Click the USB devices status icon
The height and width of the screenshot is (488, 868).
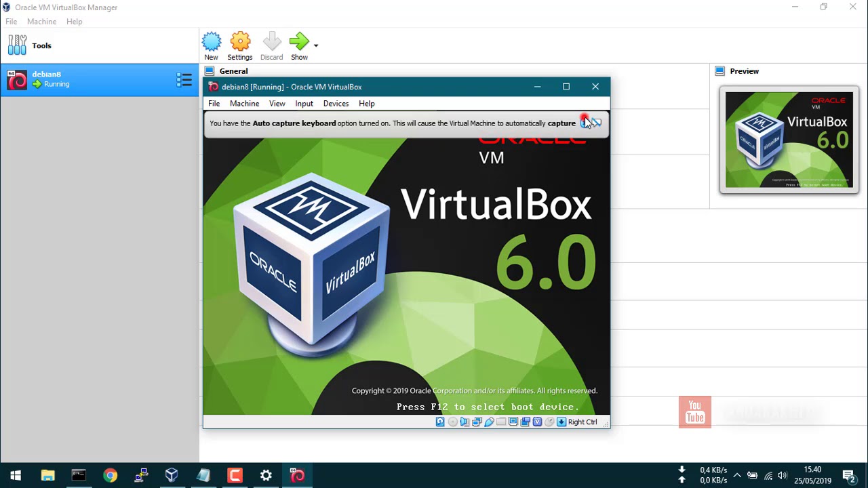click(x=489, y=422)
